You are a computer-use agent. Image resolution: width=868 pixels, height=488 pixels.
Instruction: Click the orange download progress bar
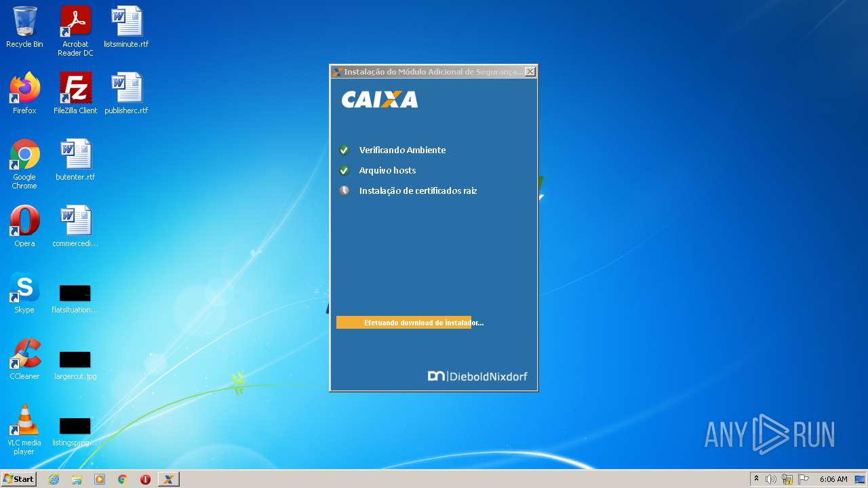tap(403, 323)
